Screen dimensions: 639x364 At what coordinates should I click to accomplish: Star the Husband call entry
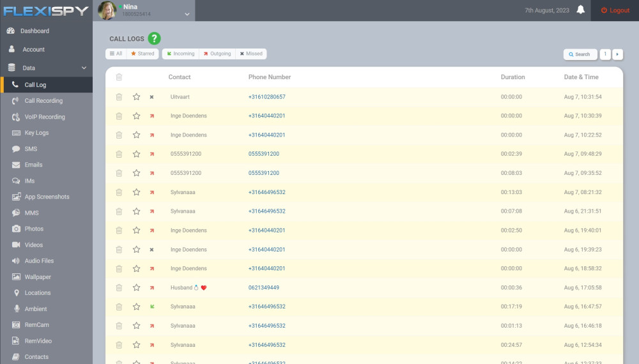point(136,288)
